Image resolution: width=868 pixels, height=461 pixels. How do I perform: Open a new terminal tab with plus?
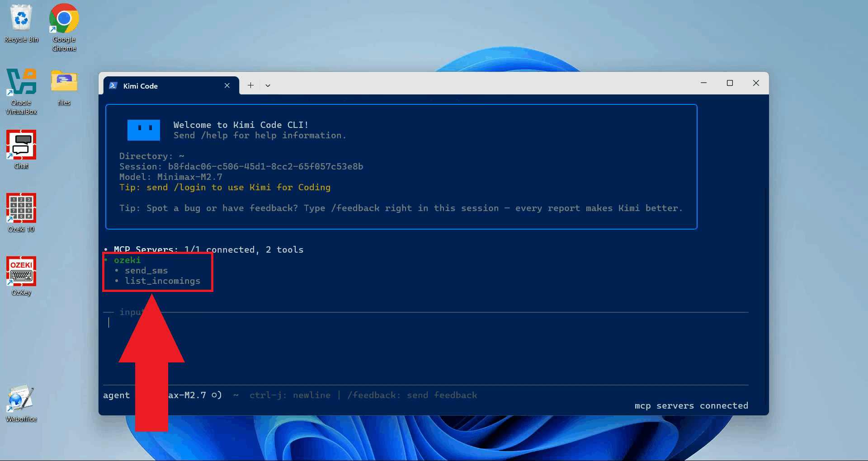click(250, 85)
